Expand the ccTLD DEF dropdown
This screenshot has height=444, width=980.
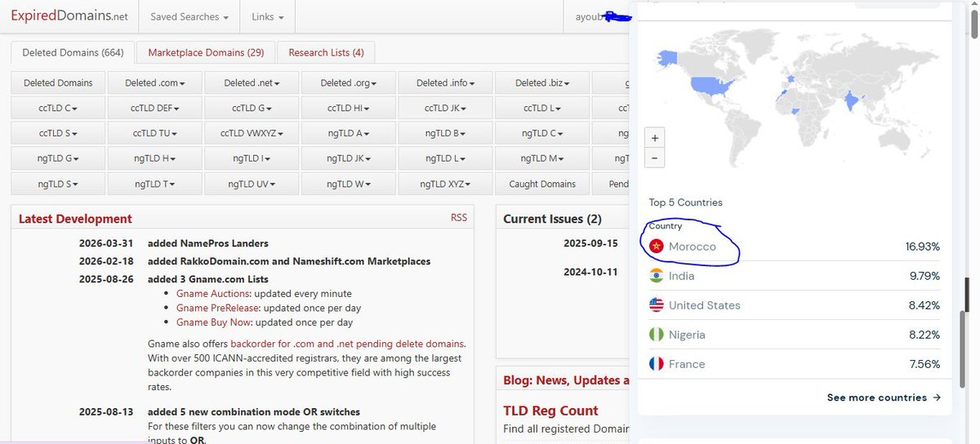pyautogui.click(x=155, y=108)
